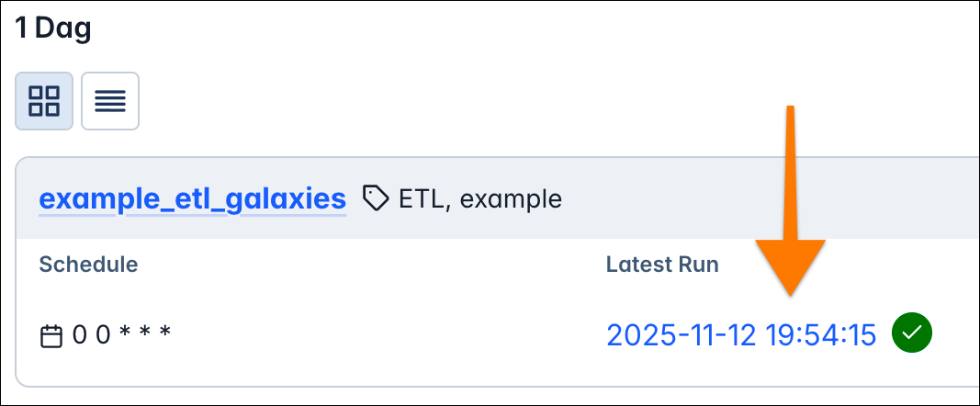Switch to the list view
This screenshot has width=980, height=406.
click(x=110, y=101)
